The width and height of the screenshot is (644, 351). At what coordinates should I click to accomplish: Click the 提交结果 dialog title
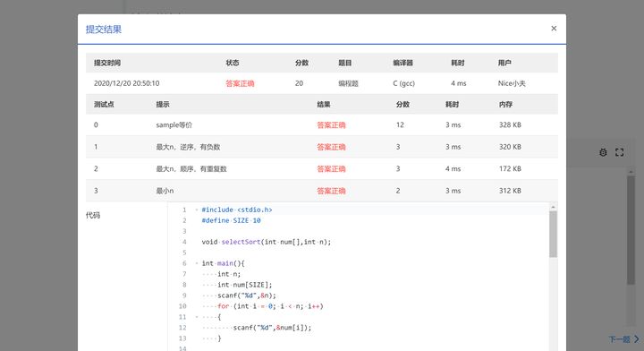pyautogui.click(x=104, y=30)
